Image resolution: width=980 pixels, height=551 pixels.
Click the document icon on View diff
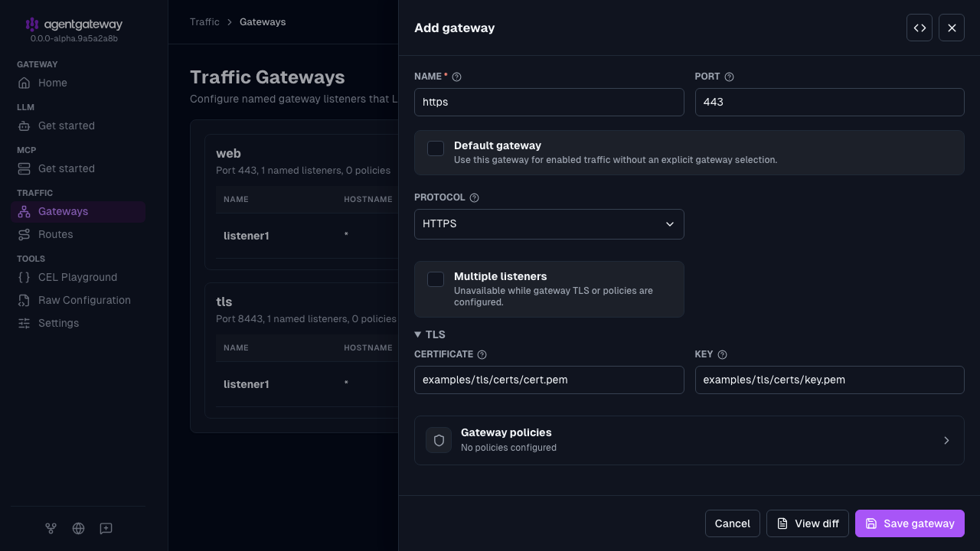782,523
